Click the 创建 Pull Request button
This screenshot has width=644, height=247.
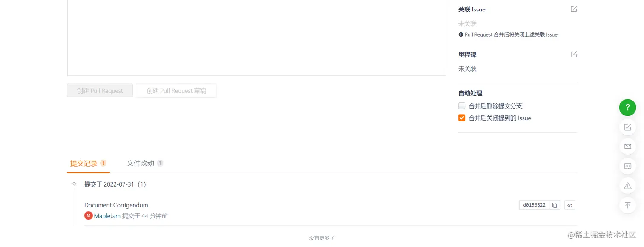pos(100,91)
